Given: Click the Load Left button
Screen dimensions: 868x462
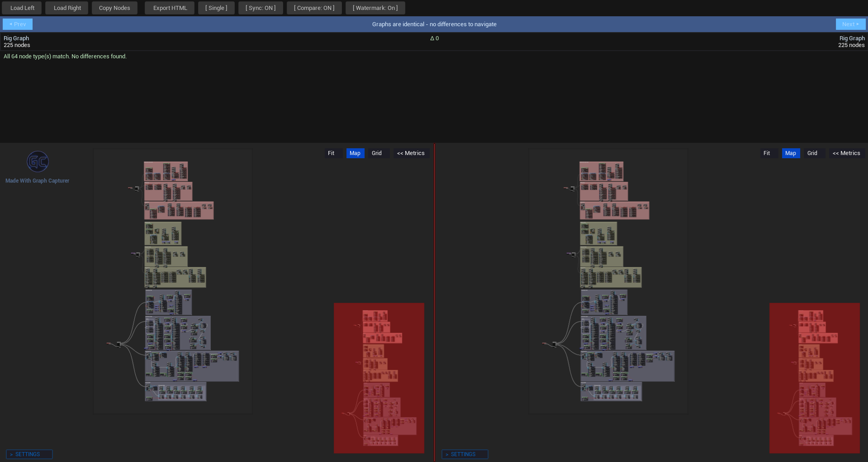Looking at the screenshot, I should tap(22, 8).
